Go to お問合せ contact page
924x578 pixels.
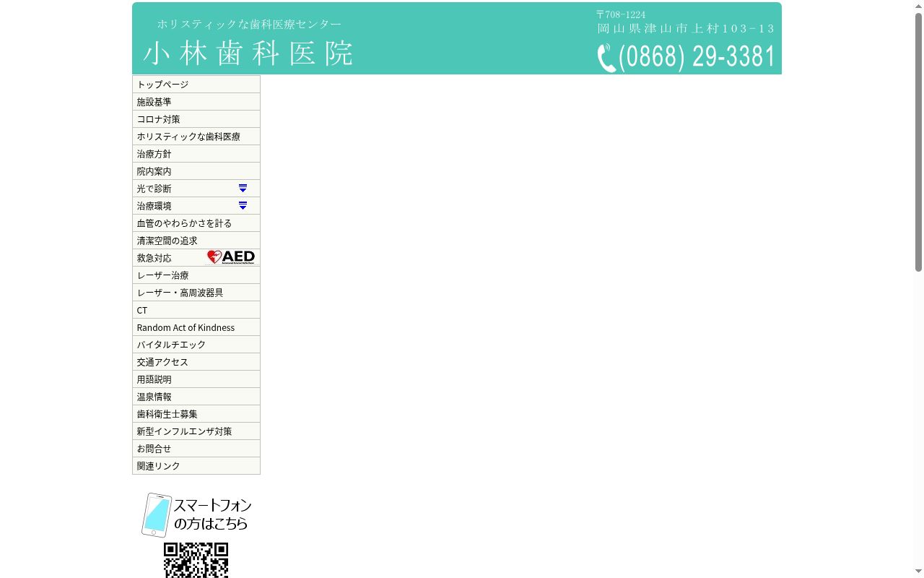pos(196,449)
